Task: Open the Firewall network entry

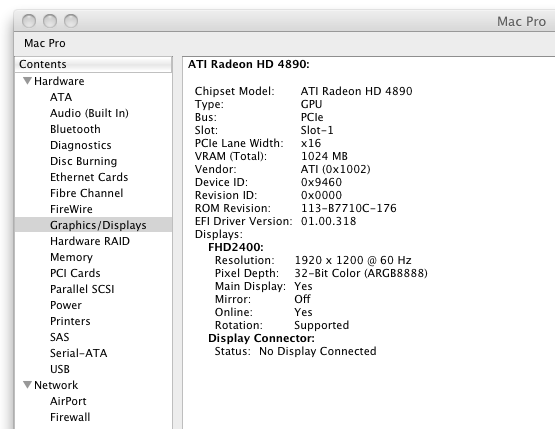Action: pyautogui.click(x=70, y=417)
